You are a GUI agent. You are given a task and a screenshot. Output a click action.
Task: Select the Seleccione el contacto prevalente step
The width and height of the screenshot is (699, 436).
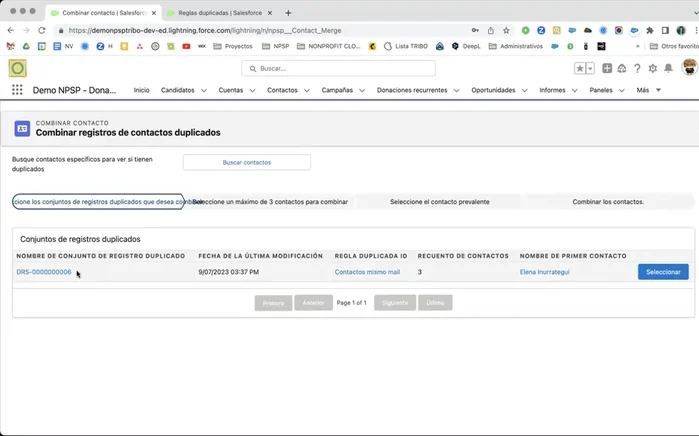coord(440,202)
